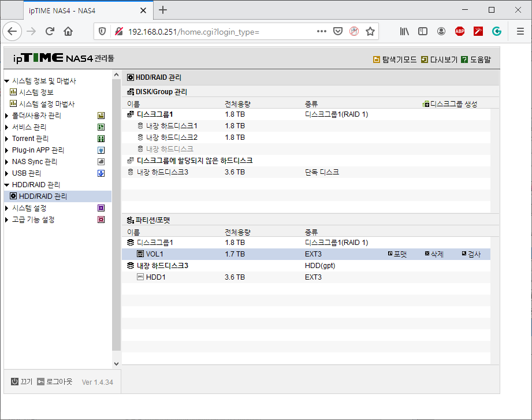Click the 탐색기모드 icon in header
The height and width of the screenshot is (420, 532).
[376, 60]
